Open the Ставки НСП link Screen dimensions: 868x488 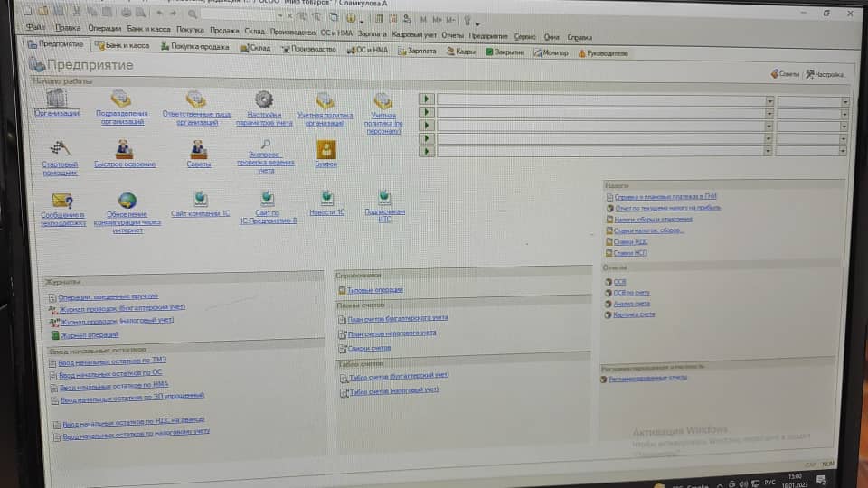(x=630, y=253)
